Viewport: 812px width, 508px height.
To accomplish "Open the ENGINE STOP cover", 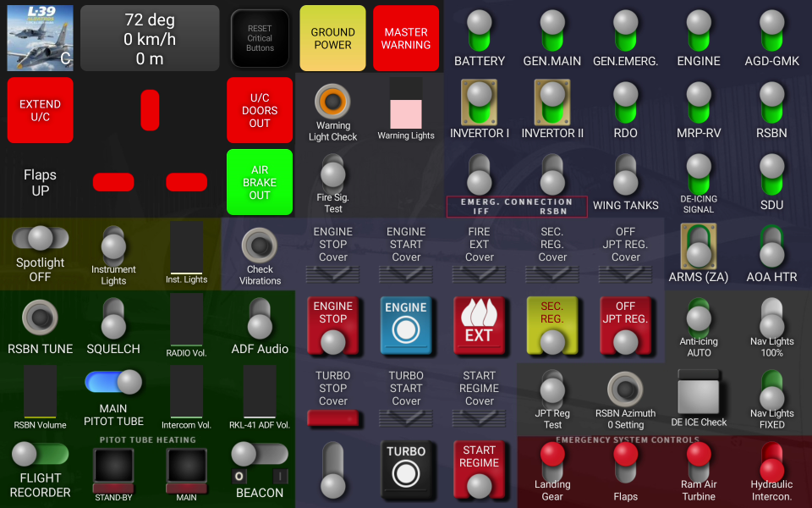I will coord(332,273).
